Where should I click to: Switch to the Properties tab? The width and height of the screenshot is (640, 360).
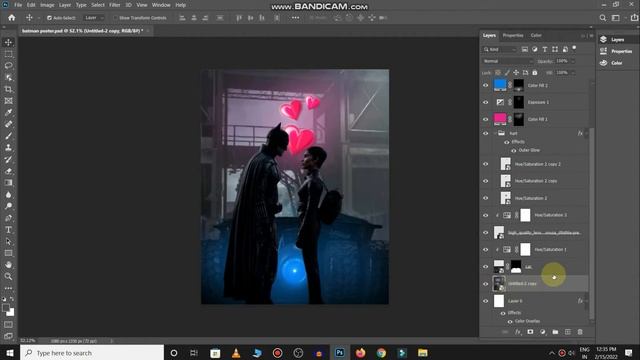513,36
